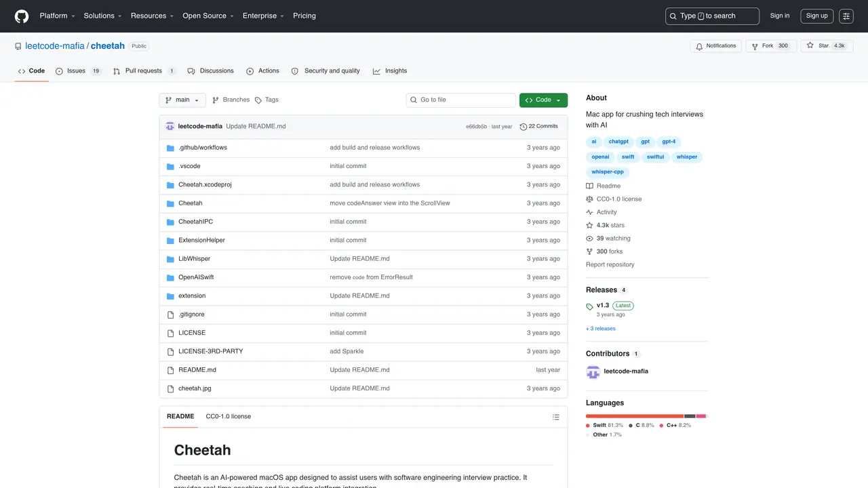Viewport: 868px width, 488px height.
Task: Switch to the CC0-1.0 license README tab
Action: 229,416
